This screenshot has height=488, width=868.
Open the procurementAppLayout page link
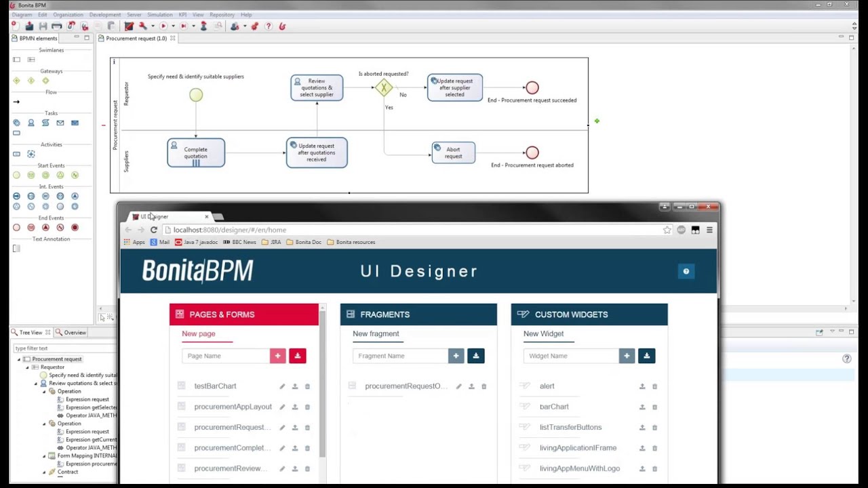(x=233, y=407)
